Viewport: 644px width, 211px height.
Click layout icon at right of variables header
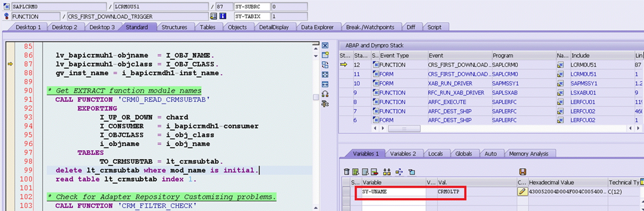[x=642, y=182]
